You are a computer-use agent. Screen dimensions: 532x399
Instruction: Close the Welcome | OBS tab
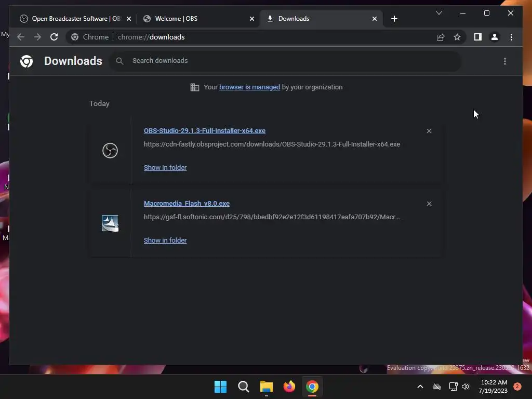click(252, 19)
